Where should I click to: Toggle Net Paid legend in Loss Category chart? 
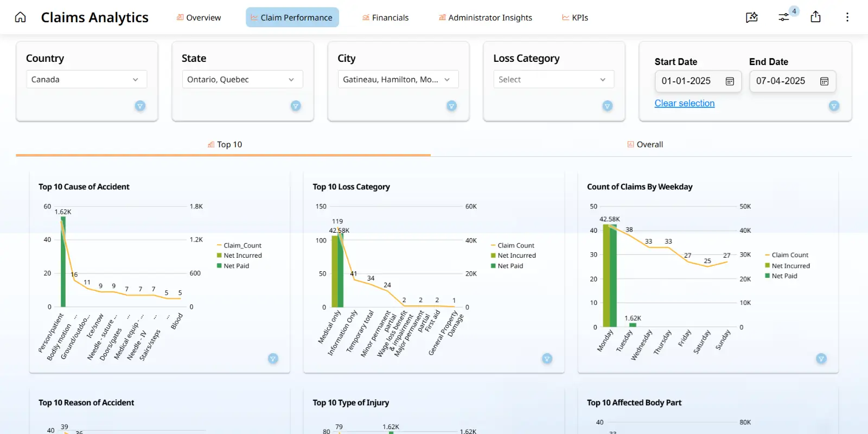pyautogui.click(x=510, y=266)
